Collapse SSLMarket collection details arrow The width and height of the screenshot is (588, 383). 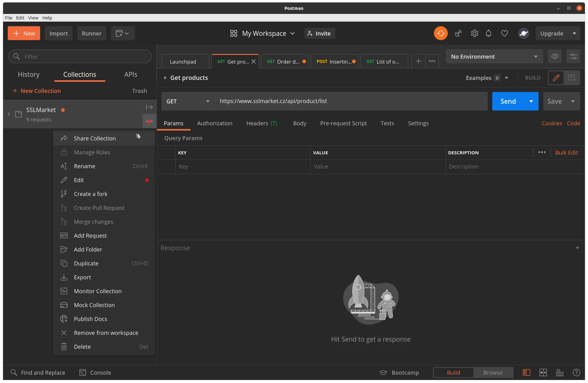point(149,107)
